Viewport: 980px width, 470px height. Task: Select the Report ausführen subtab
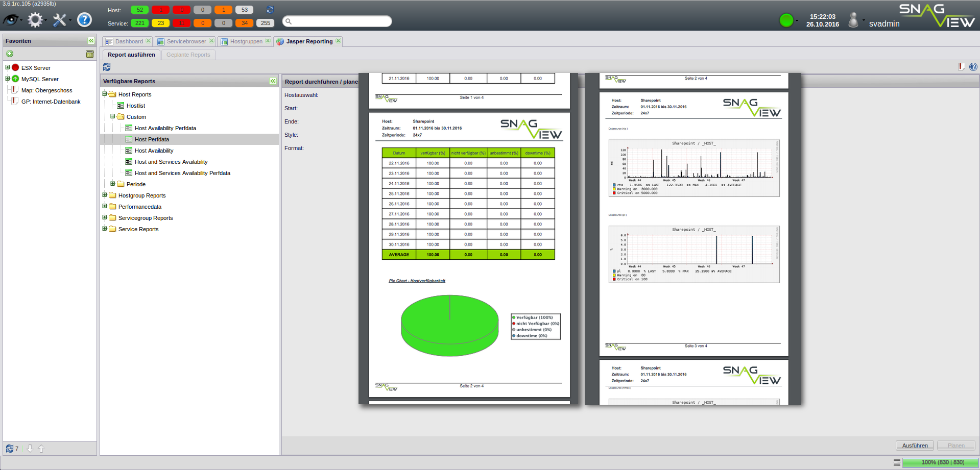(131, 55)
